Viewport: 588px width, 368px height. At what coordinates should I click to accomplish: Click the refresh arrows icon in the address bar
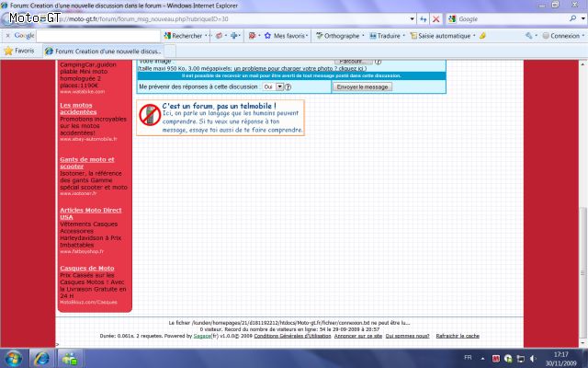pos(424,18)
